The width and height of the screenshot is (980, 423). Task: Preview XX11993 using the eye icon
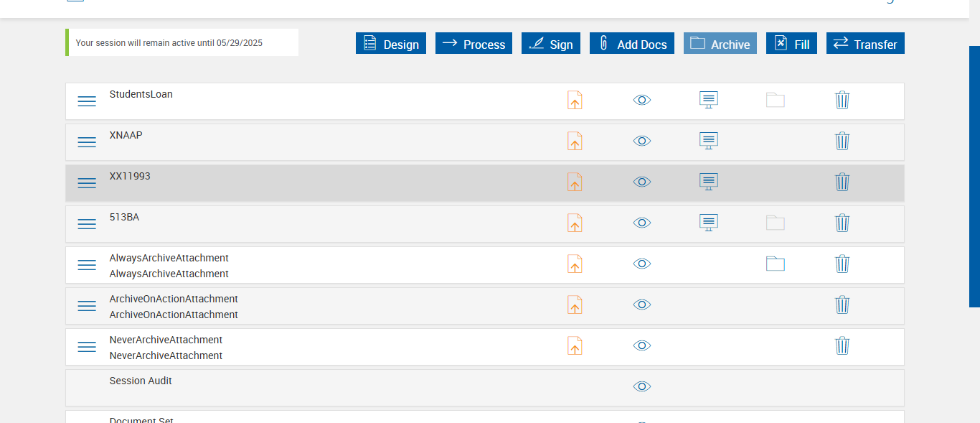[641, 182]
